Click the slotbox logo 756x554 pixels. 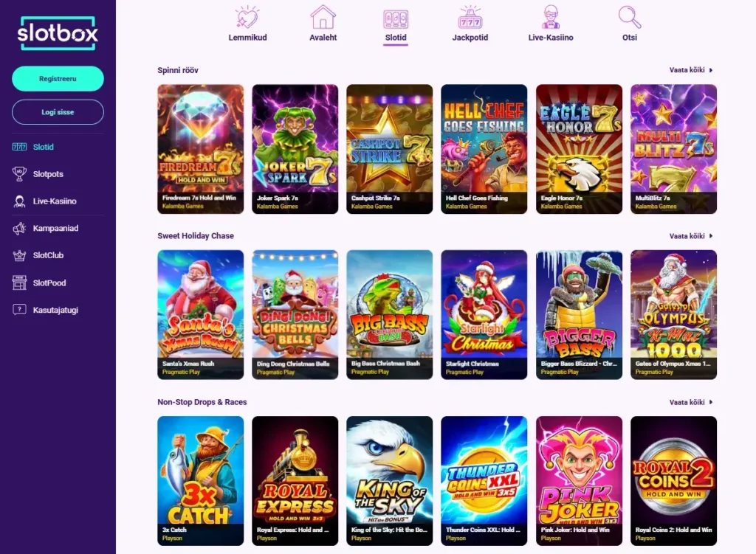[x=58, y=33]
